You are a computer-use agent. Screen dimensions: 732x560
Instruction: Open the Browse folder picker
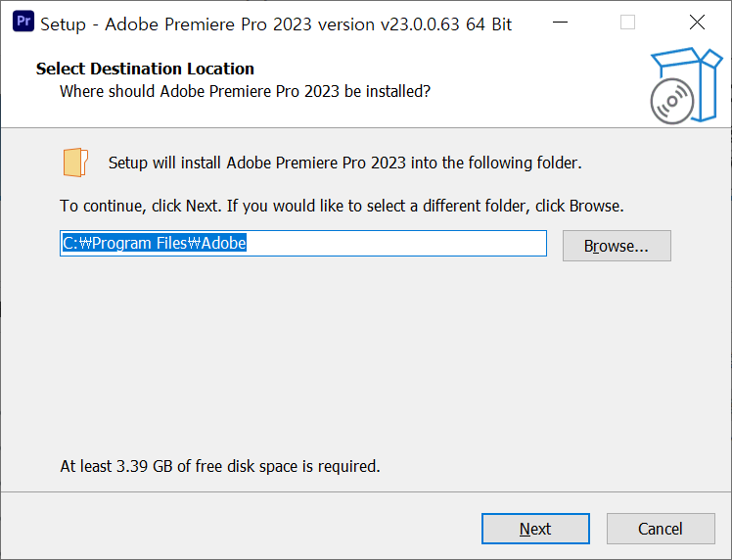(617, 246)
